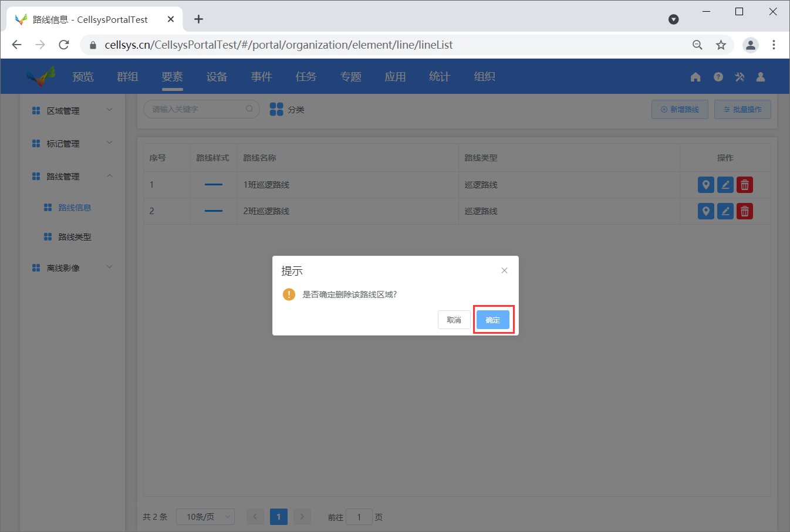The height and width of the screenshot is (532, 790).
Task: Click 1班巡逻路线 name cell
Action: coord(266,185)
